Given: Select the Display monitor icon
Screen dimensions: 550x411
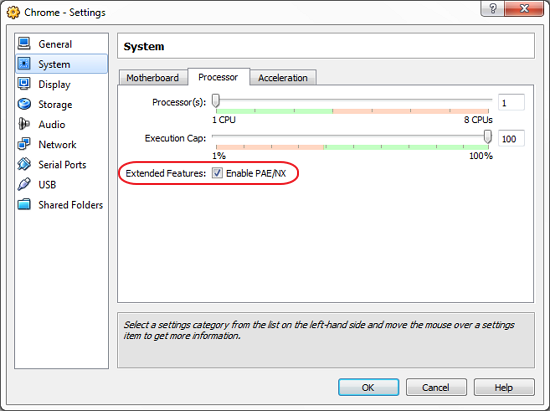Looking at the screenshot, I should tap(24, 84).
